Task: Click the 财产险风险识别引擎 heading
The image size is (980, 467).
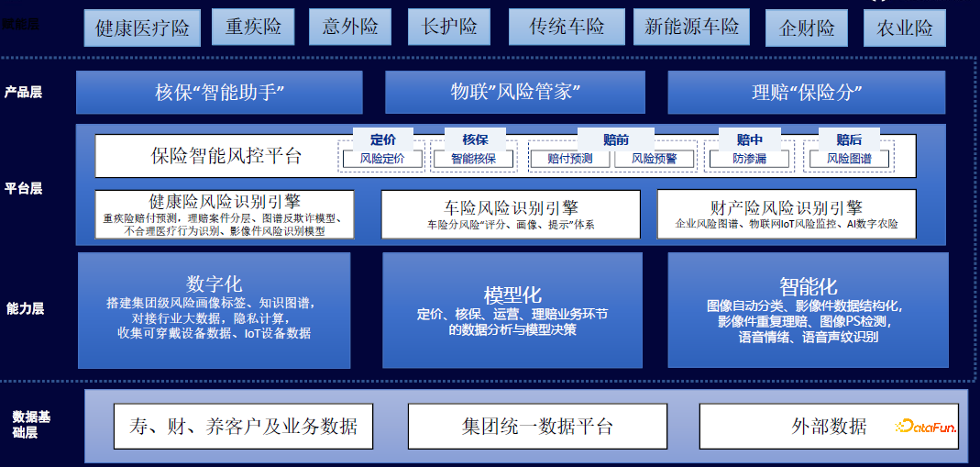Action: (x=787, y=207)
